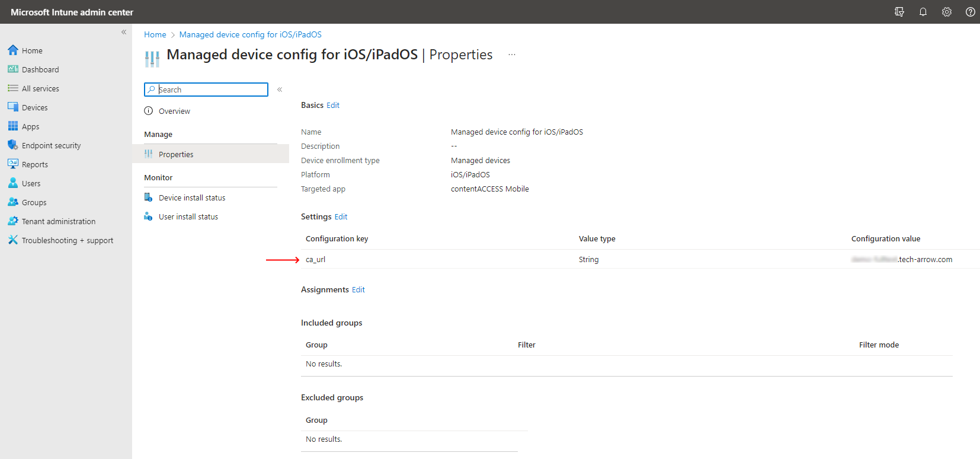Collapse the left navigation sidebar

pos(124,32)
